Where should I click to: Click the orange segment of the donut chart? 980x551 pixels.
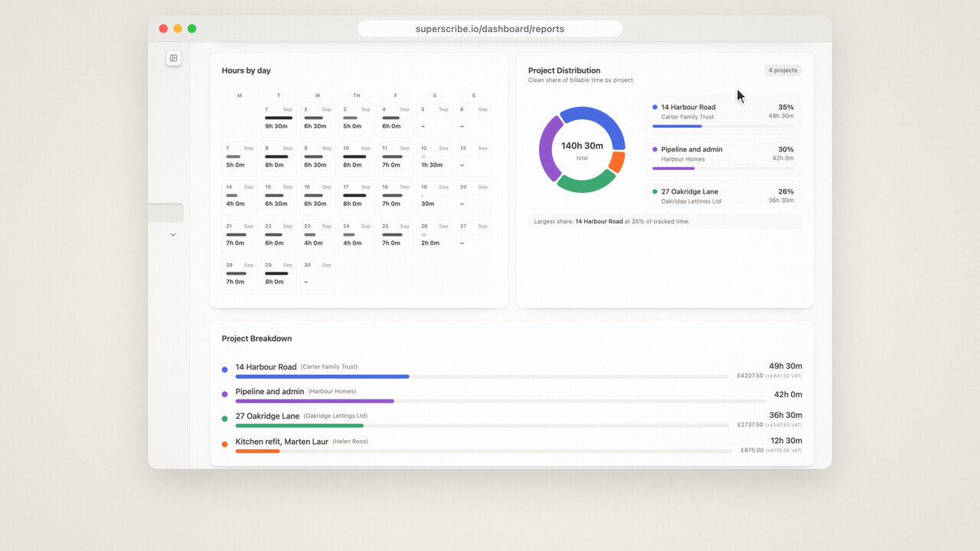(617, 161)
